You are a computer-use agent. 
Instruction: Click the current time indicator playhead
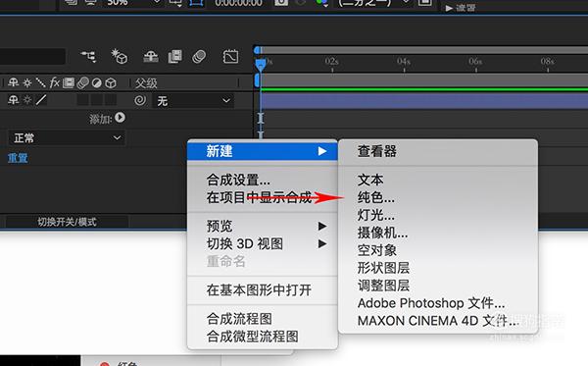click(261, 65)
